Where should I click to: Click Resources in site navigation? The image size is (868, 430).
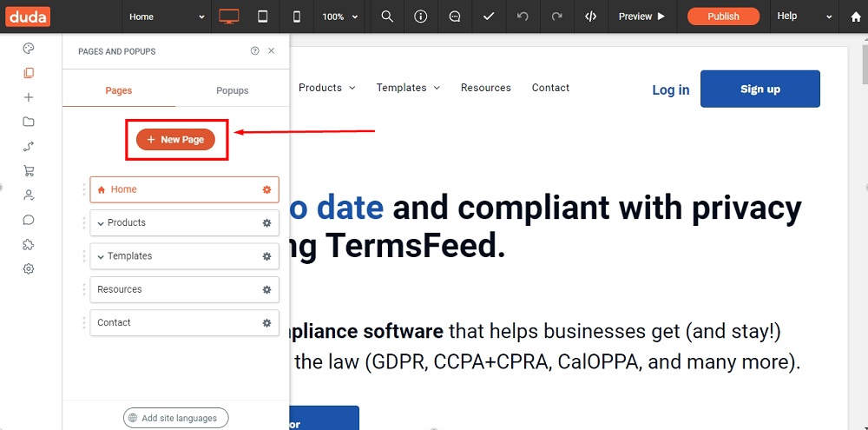coord(486,88)
